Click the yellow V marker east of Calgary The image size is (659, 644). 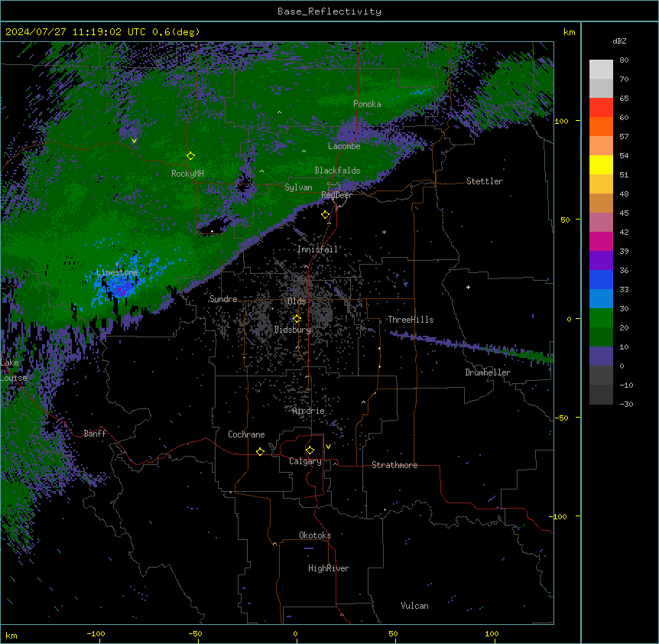tap(328, 447)
